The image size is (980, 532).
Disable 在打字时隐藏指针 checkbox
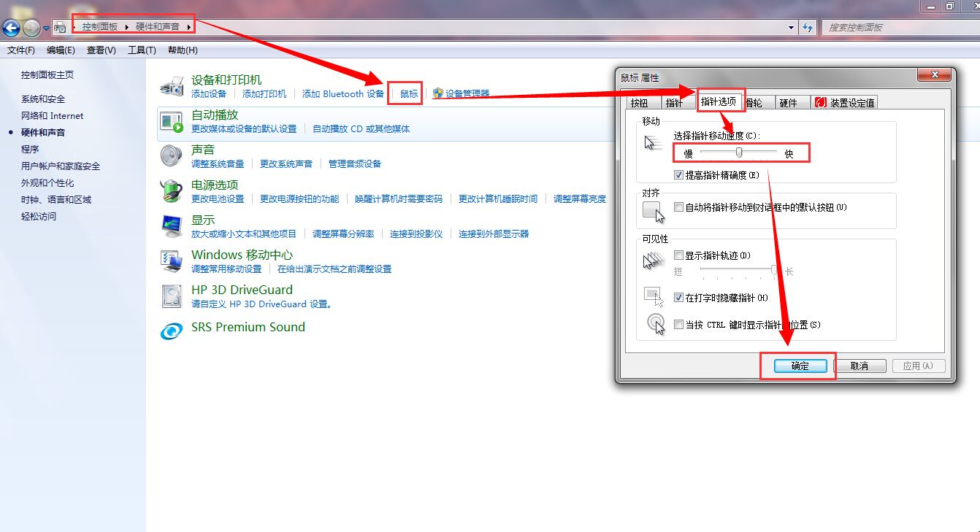678,297
